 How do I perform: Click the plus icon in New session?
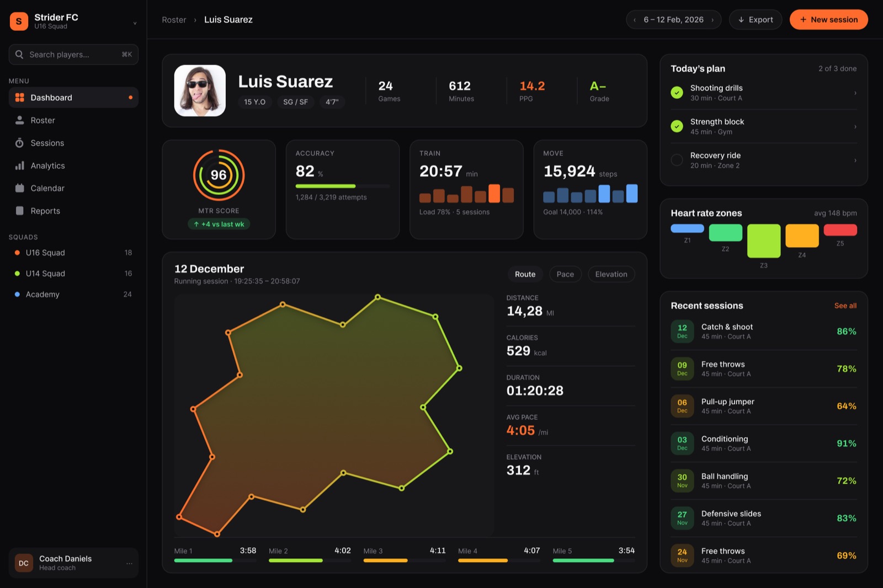coord(803,20)
